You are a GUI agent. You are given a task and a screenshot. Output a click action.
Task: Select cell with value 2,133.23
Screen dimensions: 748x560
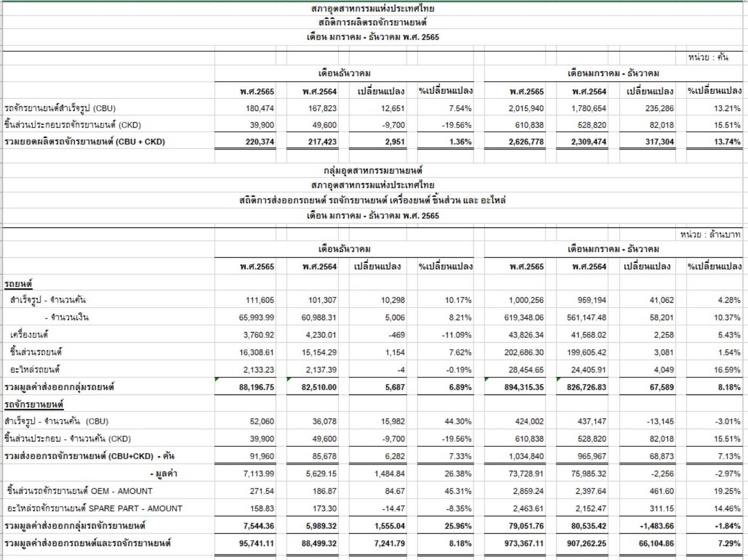point(259,370)
